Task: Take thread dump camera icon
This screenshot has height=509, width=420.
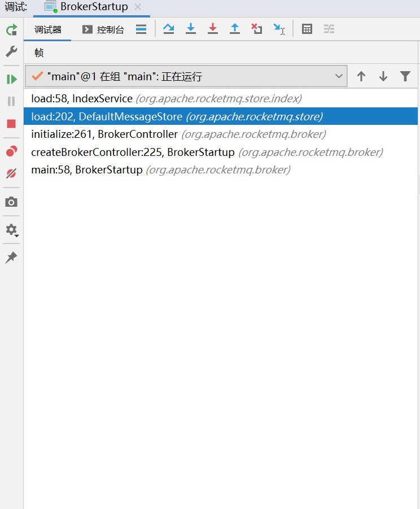Action: [x=11, y=202]
